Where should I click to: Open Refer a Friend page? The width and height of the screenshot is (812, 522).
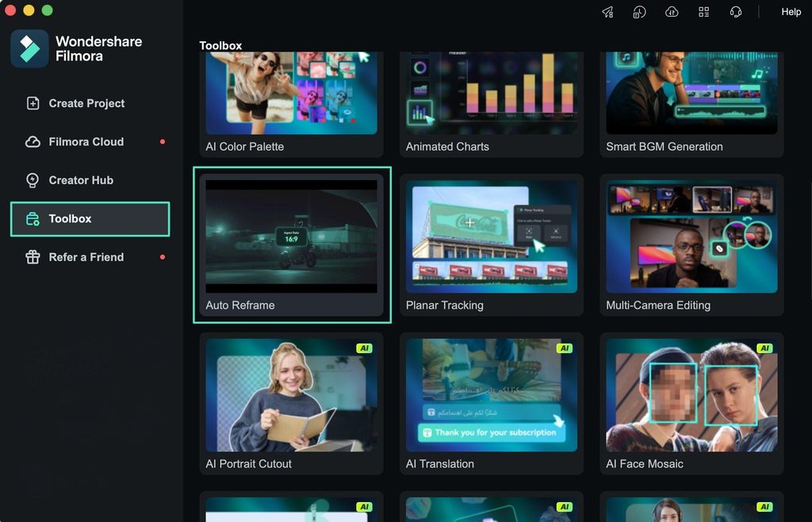point(90,257)
